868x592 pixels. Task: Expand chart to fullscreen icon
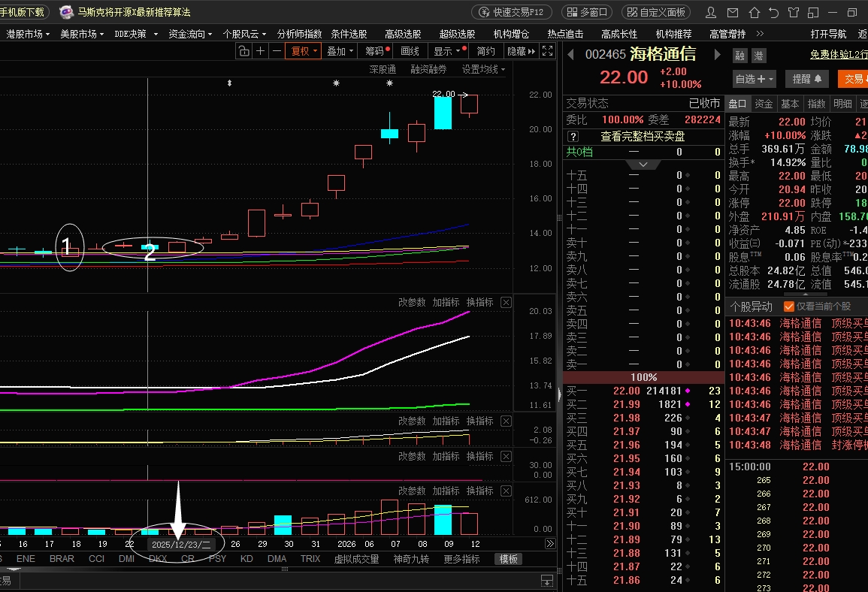(548, 51)
